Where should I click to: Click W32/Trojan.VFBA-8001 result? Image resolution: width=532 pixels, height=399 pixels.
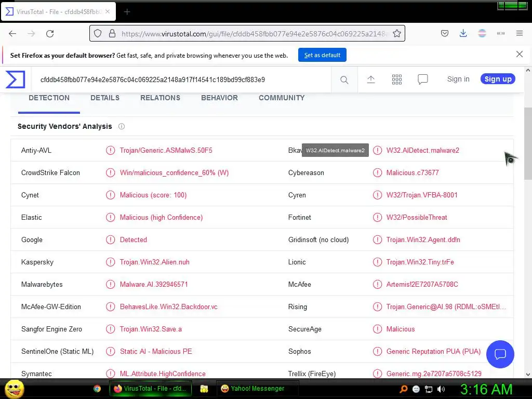422,195
